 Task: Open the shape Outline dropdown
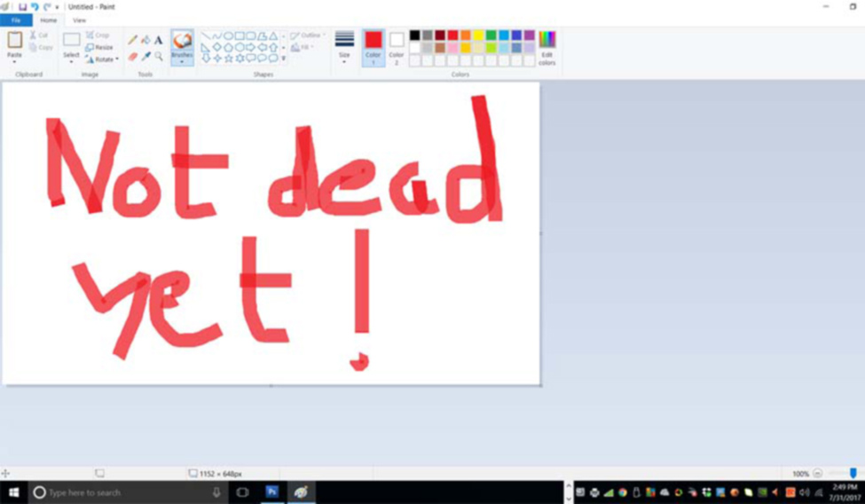click(308, 35)
